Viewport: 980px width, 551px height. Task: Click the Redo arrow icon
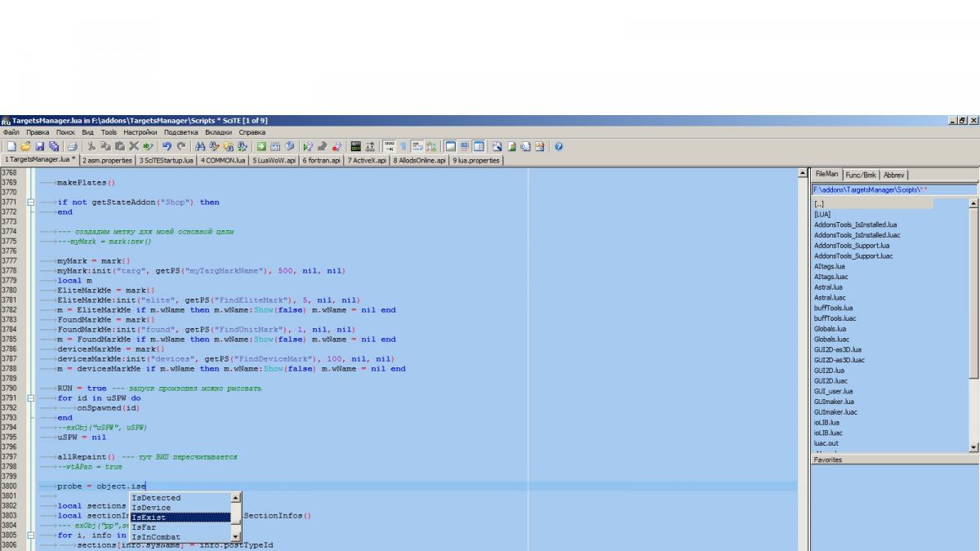coord(180,147)
